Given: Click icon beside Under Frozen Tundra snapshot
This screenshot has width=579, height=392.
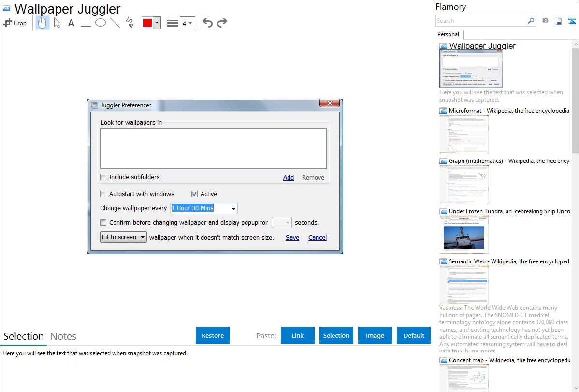Looking at the screenshot, I should [444, 211].
